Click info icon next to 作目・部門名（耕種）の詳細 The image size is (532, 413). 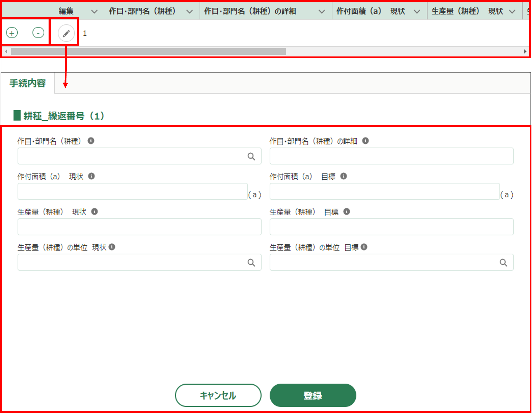point(365,141)
